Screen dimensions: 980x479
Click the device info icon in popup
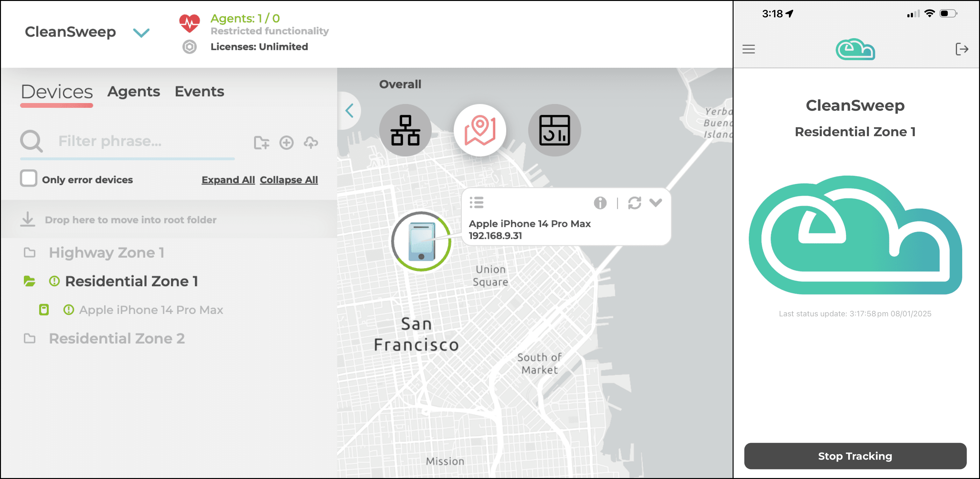click(x=600, y=203)
